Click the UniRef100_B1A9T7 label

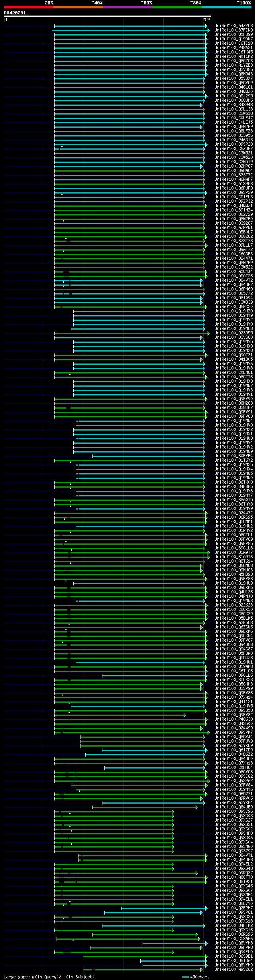(233, 552)
